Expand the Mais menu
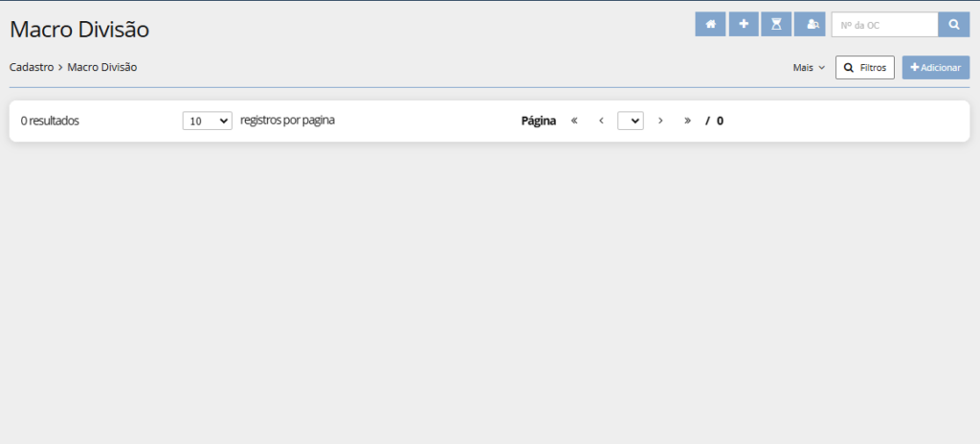 [809, 68]
